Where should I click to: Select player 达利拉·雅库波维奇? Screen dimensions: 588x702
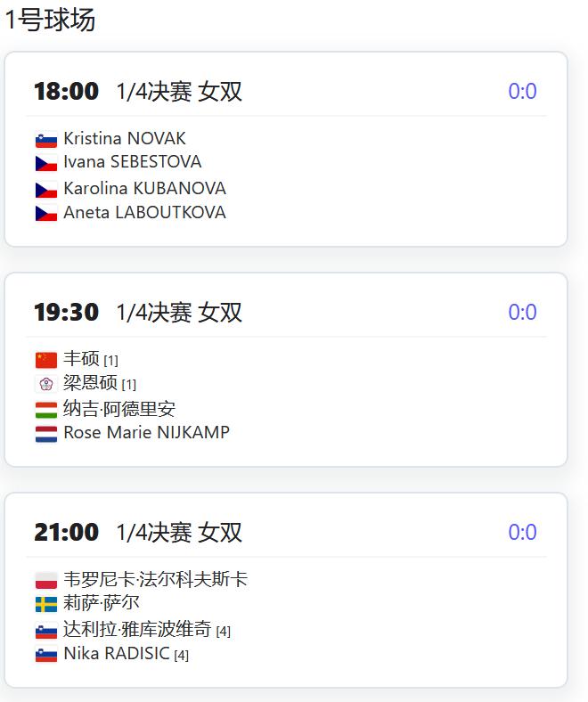pos(137,629)
